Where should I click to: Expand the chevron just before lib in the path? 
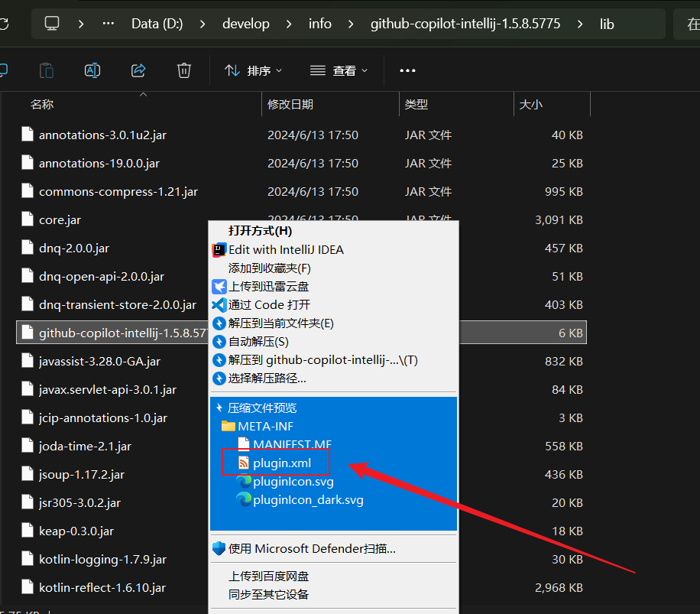580,24
